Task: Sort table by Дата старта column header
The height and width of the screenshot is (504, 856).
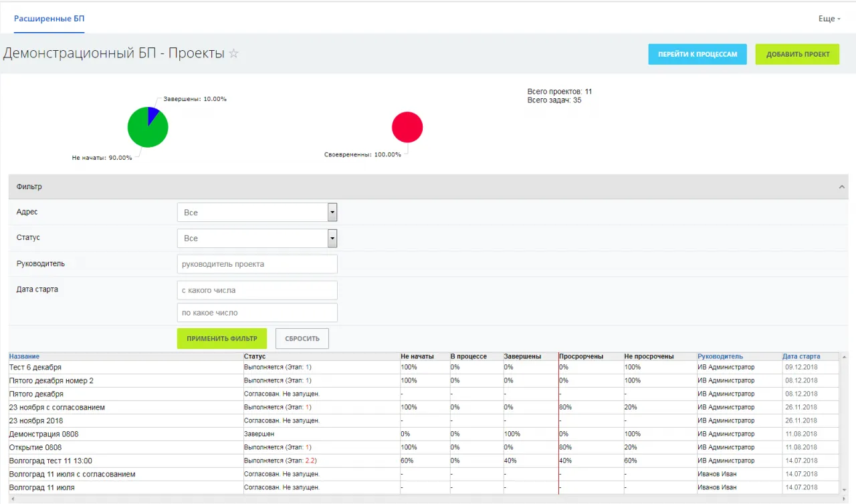Action: 801,356
